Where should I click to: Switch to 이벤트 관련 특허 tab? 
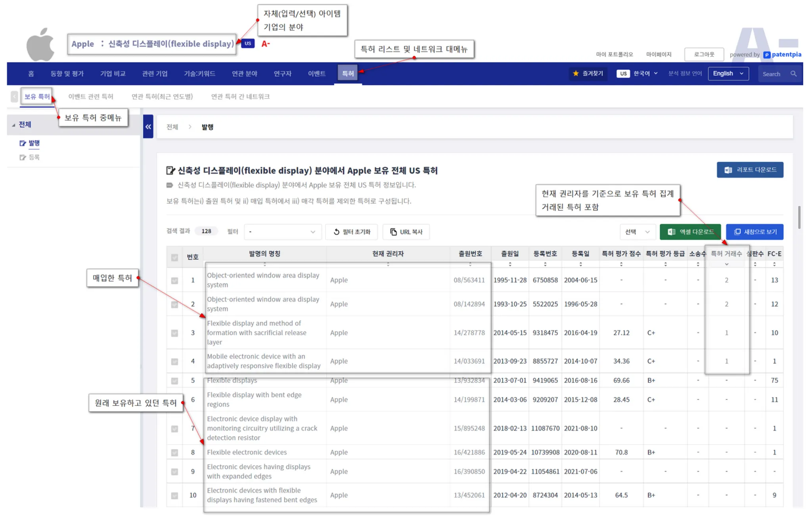[x=90, y=96]
